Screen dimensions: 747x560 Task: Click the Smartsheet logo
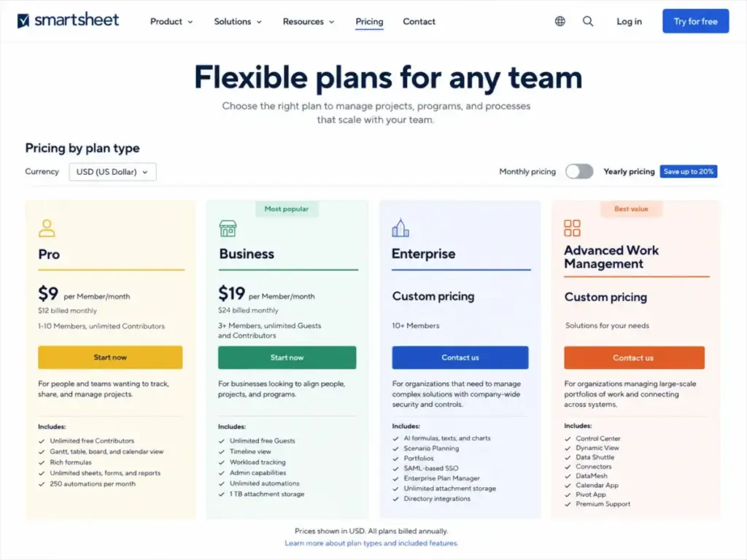tap(68, 20)
